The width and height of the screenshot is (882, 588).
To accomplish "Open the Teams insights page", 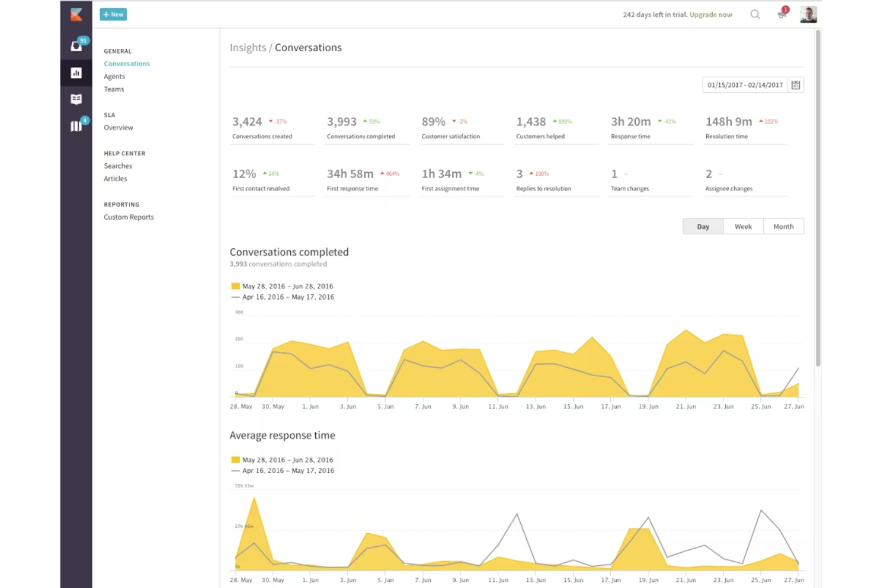I will click(x=114, y=89).
